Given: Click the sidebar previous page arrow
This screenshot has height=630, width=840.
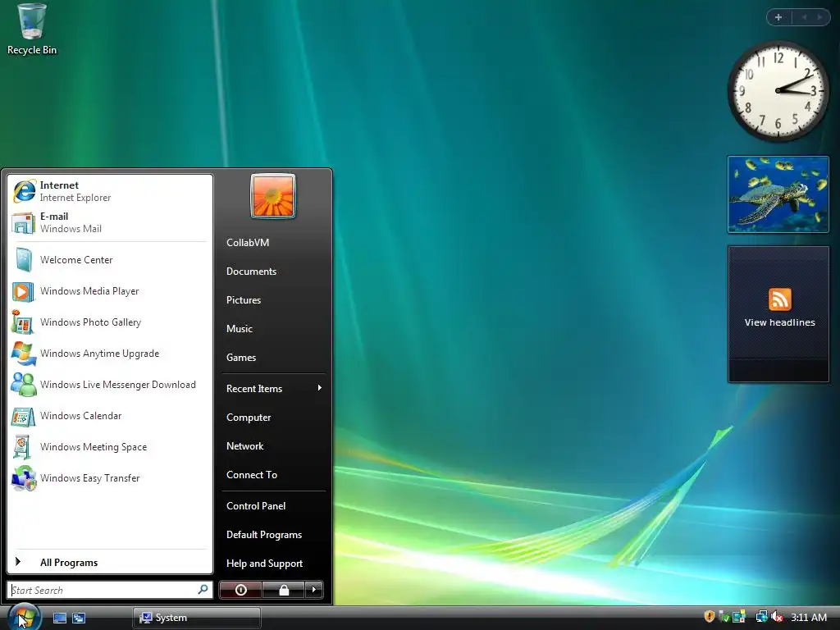Looking at the screenshot, I should pyautogui.click(x=804, y=17).
